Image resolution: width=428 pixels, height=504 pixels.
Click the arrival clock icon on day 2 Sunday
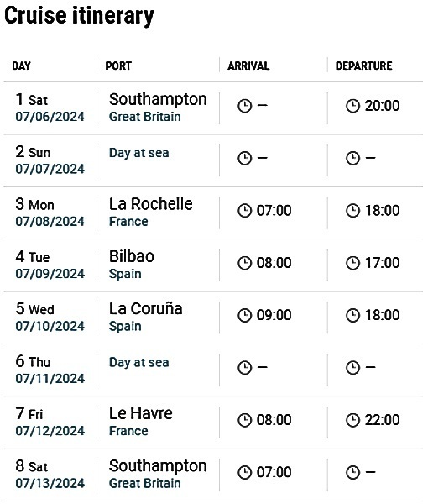coord(245,159)
